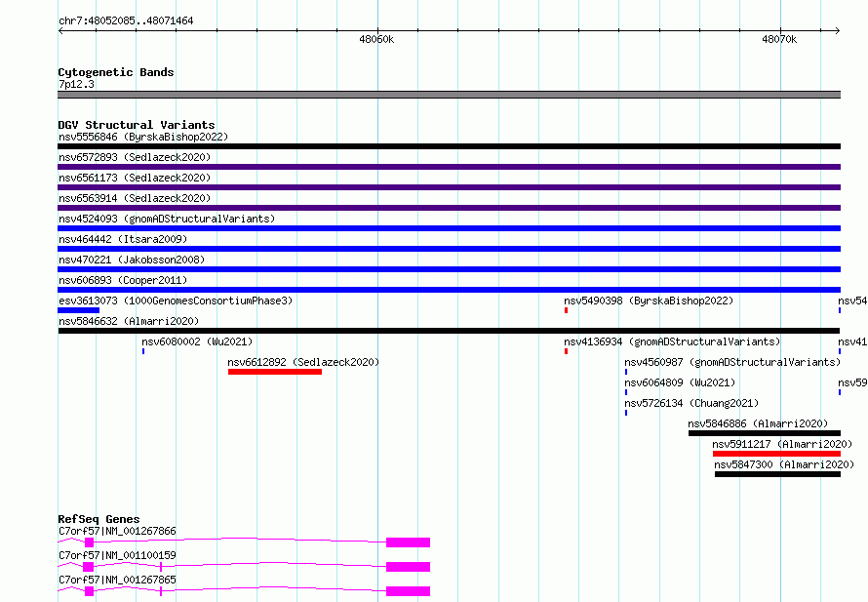Click the nsv5726134 (Chuang2021) blue marker
The height and width of the screenshot is (602, 868).
click(626, 413)
